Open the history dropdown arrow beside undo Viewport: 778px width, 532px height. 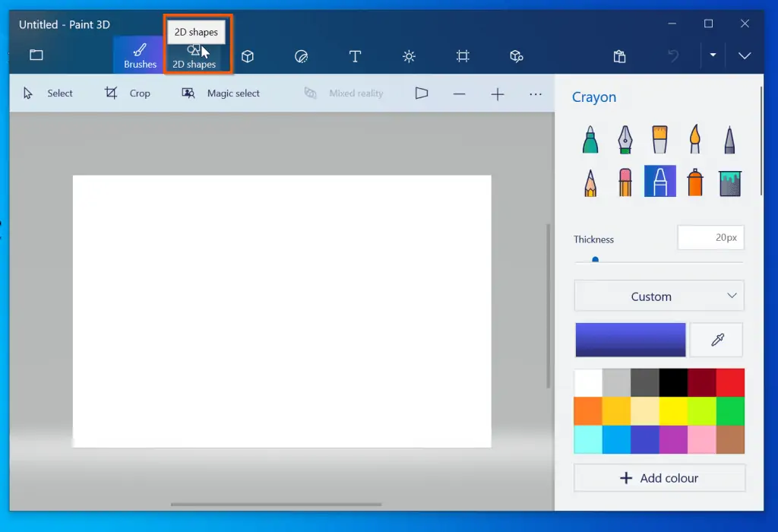(713, 55)
